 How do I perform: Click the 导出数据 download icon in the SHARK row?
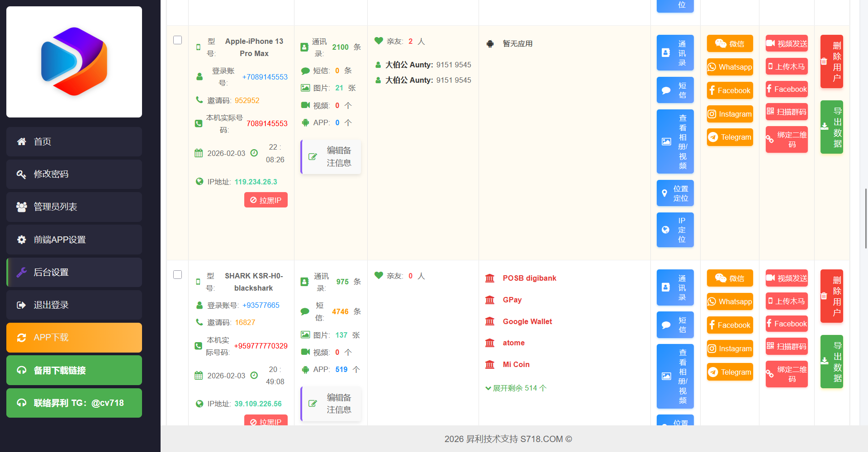tap(825, 361)
